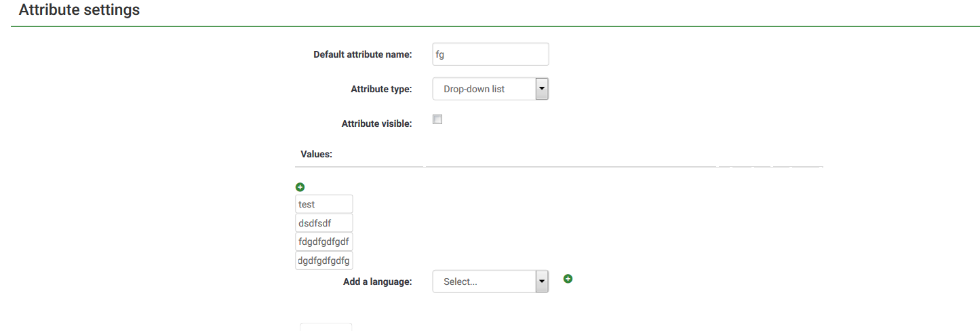Toggle the Attribute visible checkbox
The height and width of the screenshot is (331, 980).
[x=437, y=120]
